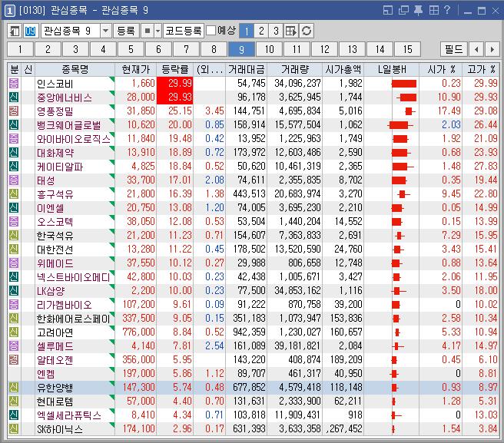Click the 신 badge on the SK하이닉스 row
This screenshot has width=504, height=443.
pyautogui.click(x=14, y=428)
